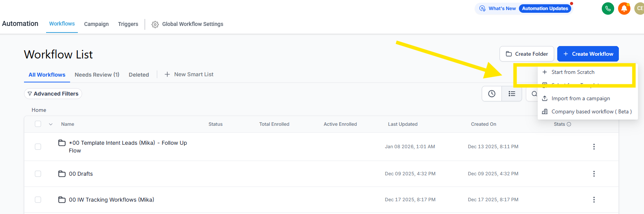644x214 pixels.
Task: Select checkbox for 00 IW Tracking Workflows
Action: (38, 200)
